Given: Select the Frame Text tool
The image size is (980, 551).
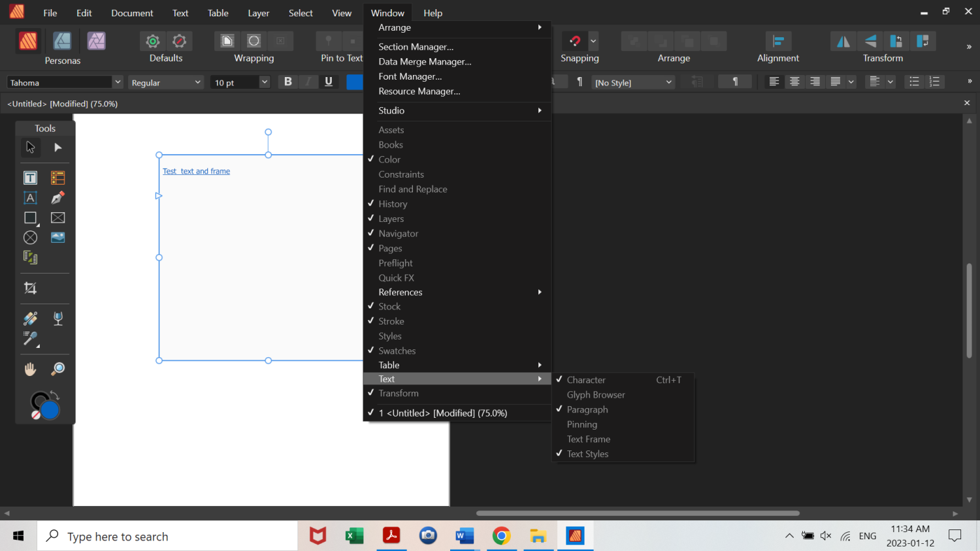Looking at the screenshot, I should coord(30,178).
